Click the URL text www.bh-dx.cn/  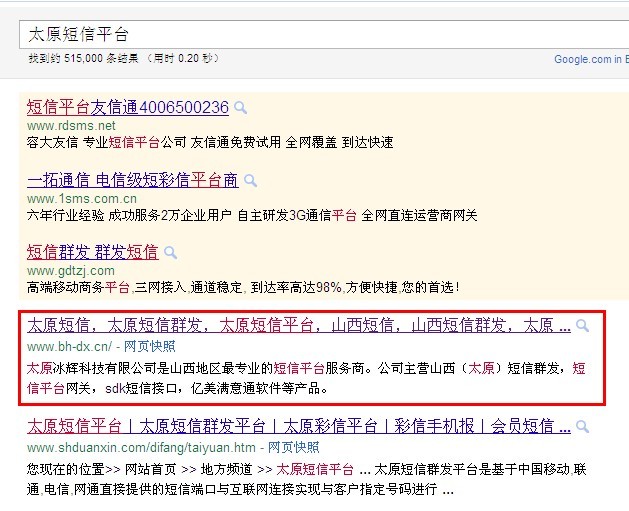pyautogui.click(x=70, y=346)
